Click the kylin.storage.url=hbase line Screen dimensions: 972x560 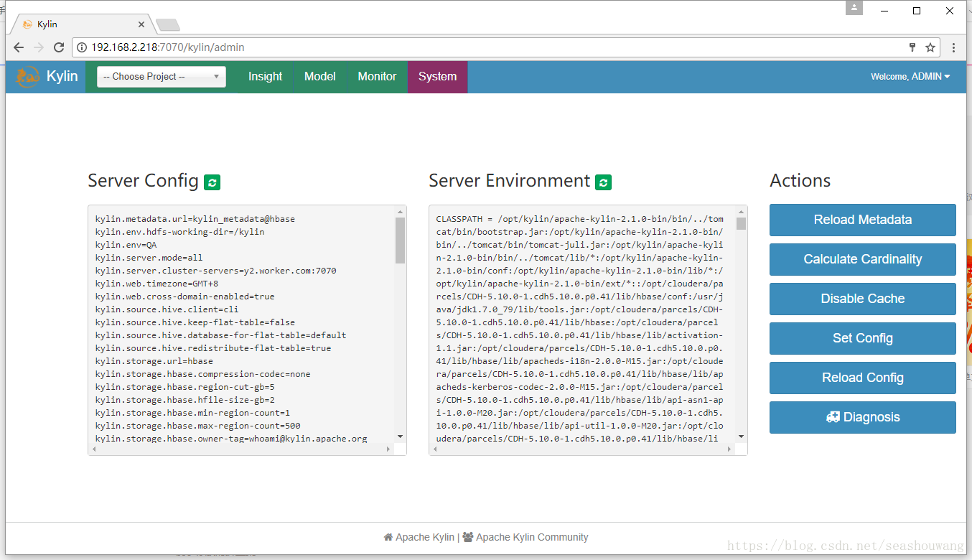[x=154, y=361]
